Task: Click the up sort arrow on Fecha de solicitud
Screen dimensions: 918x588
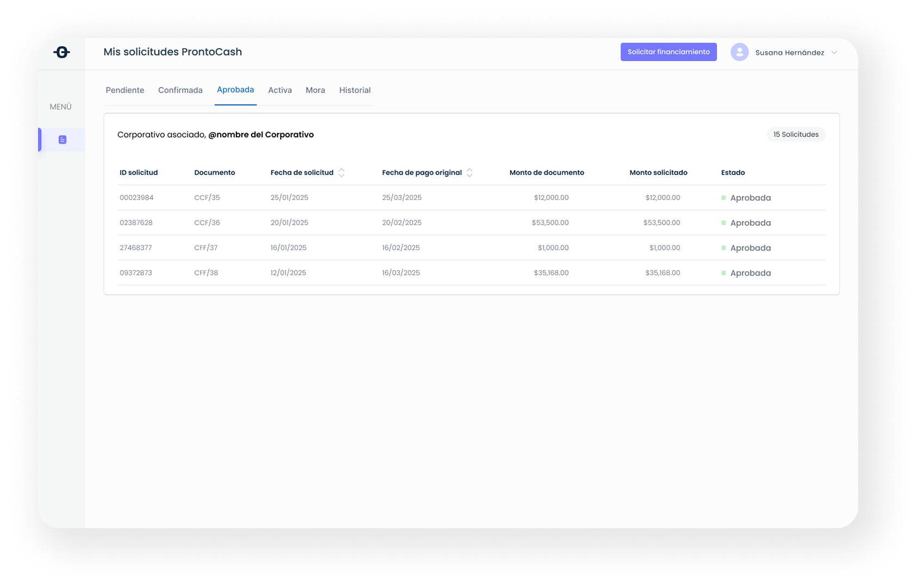Action: (x=341, y=170)
